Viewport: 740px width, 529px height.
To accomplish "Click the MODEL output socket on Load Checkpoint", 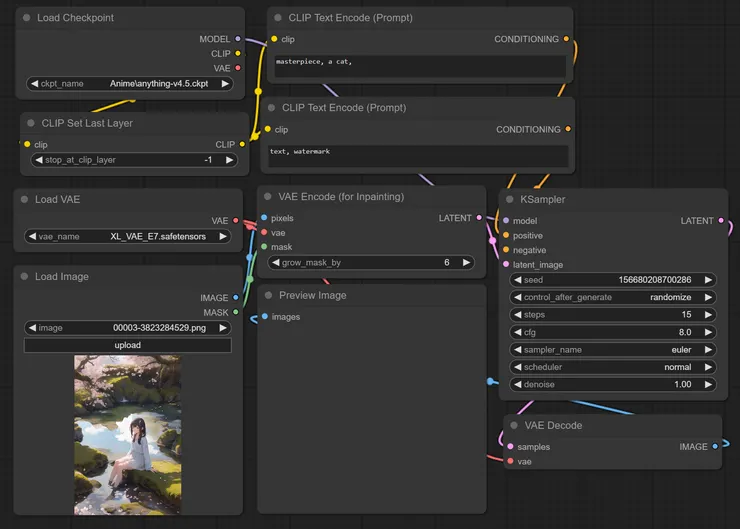I will (x=237, y=39).
